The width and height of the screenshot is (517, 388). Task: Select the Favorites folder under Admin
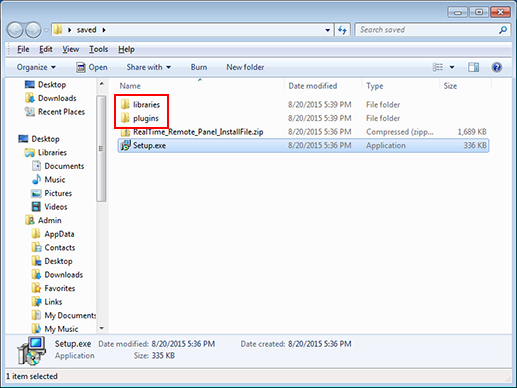[53, 288]
